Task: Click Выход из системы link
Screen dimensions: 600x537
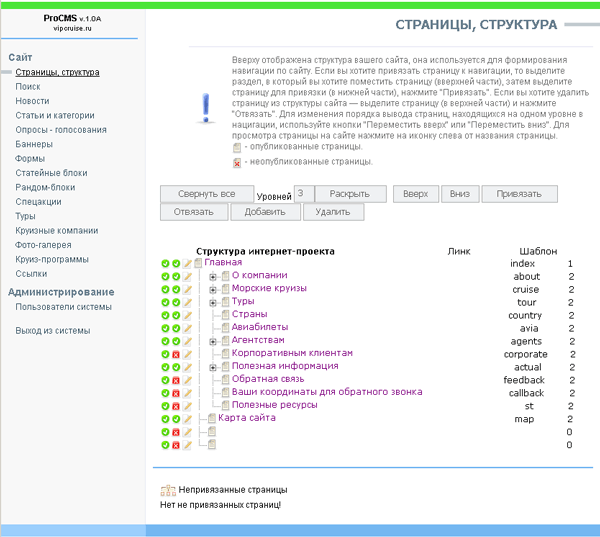Action: (x=53, y=331)
